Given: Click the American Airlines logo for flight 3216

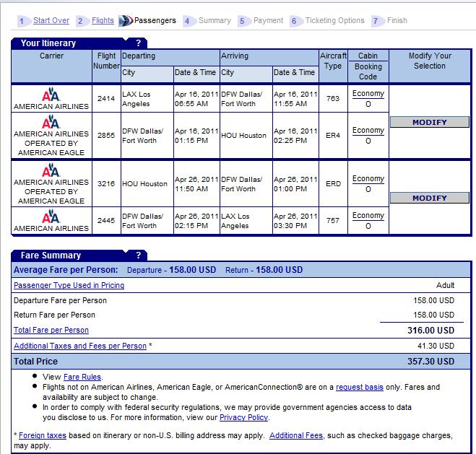Looking at the screenshot, I should pyautogui.click(x=51, y=170).
